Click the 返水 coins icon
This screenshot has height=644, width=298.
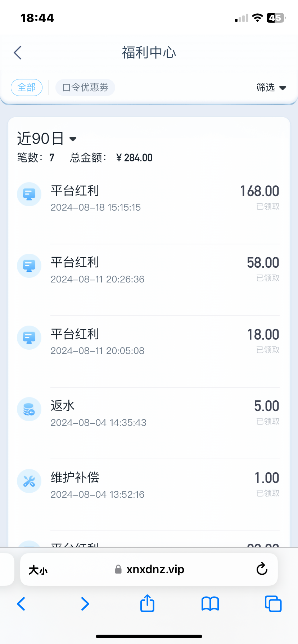pos(29,409)
